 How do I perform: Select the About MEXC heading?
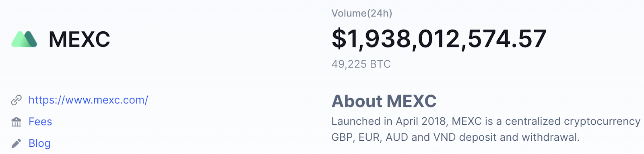tap(384, 101)
